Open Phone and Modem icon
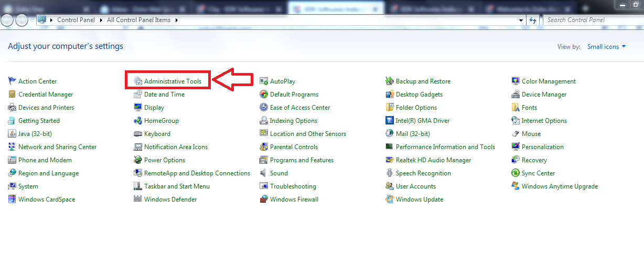 coord(13,160)
